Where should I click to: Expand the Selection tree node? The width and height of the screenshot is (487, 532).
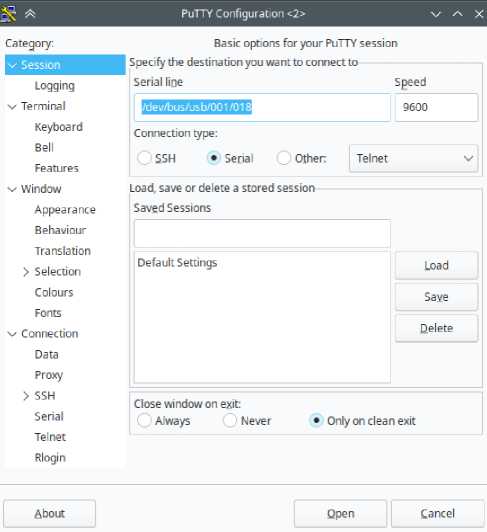(x=26, y=272)
